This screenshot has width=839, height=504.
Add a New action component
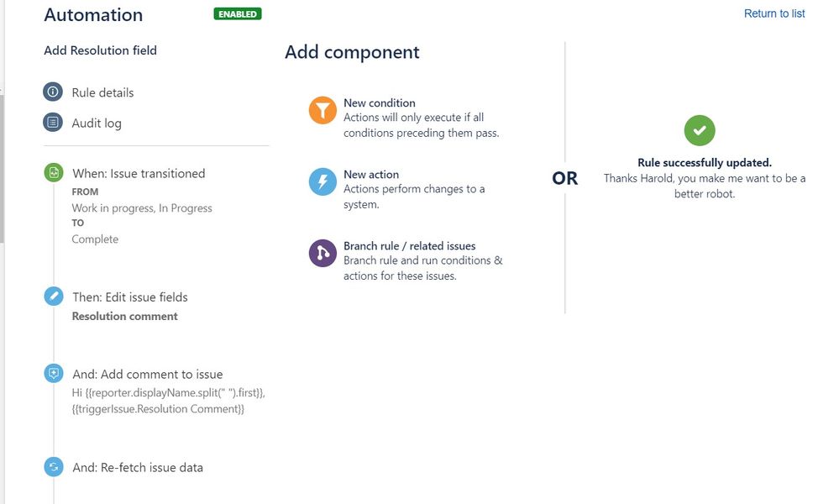[x=370, y=174]
